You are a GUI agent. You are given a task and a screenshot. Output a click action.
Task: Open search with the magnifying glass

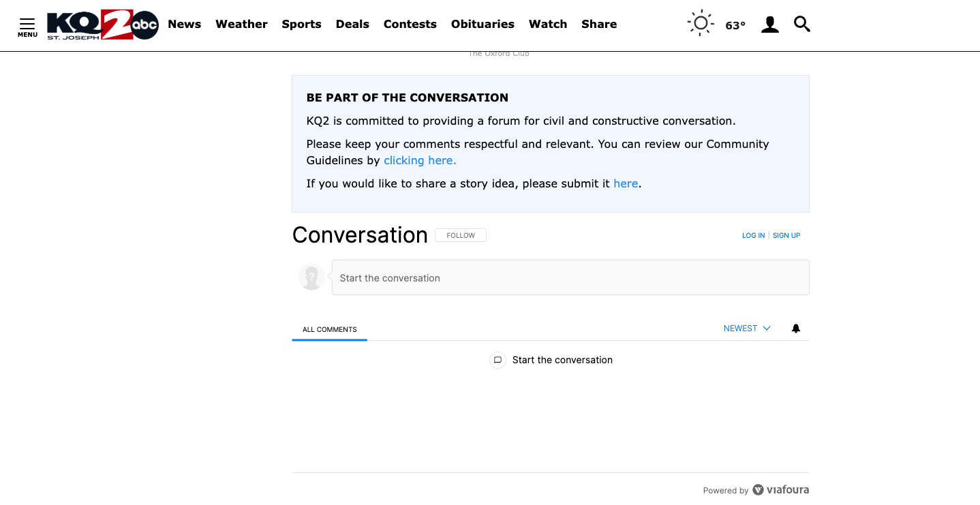tap(802, 25)
